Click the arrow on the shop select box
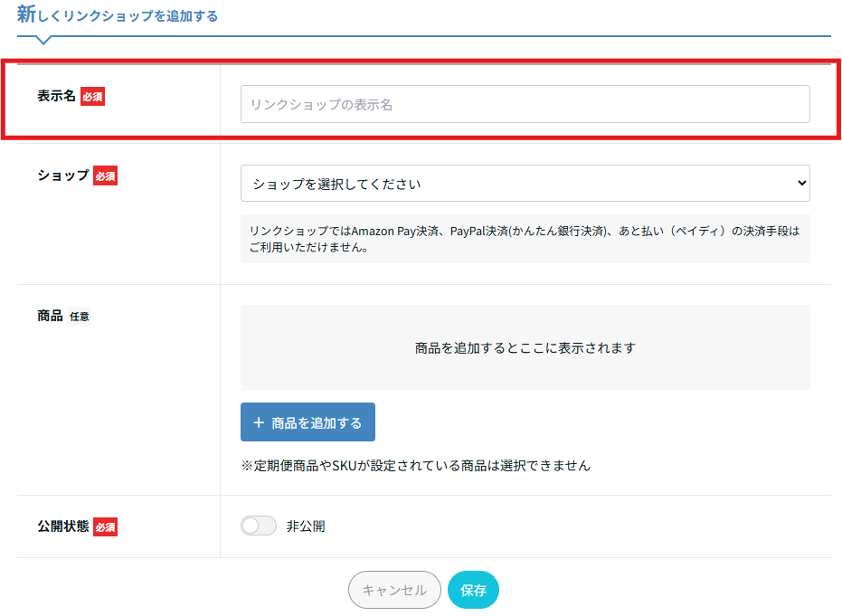This screenshot has width=842, height=616. coord(800,184)
